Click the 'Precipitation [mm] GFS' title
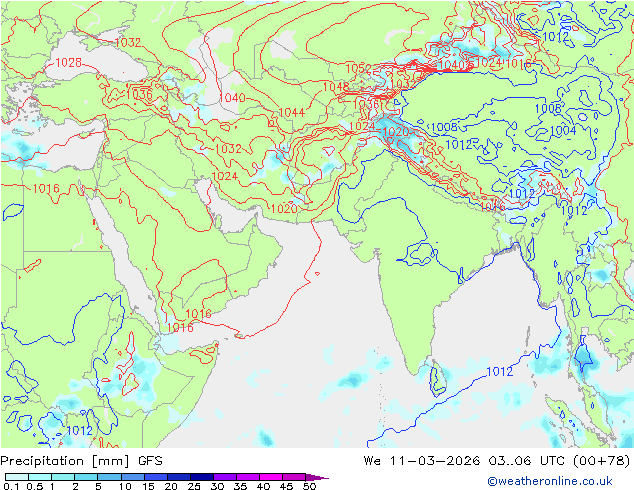The width and height of the screenshot is (634, 490). tap(81, 461)
